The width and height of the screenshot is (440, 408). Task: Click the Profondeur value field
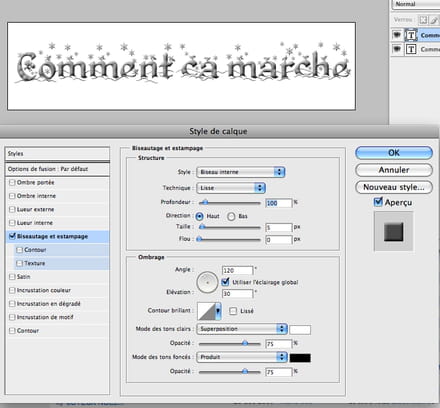[279, 203]
